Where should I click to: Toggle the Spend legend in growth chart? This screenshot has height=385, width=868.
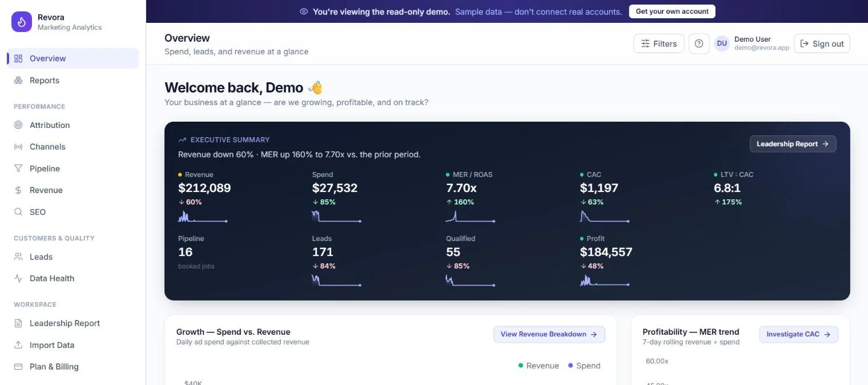[584, 366]
